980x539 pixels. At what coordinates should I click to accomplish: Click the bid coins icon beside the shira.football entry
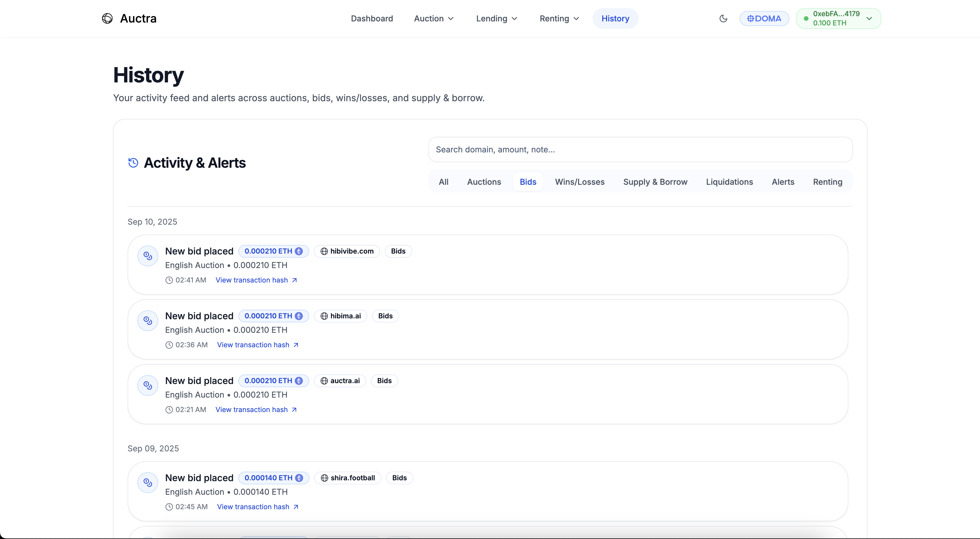tap(148, 483)
